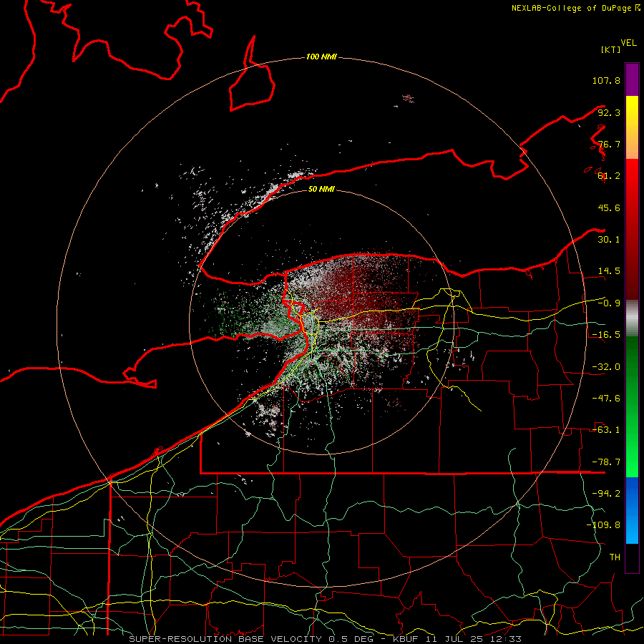This screenshot has width=644, height=644.
Task: Click the TH label on color scale
Action: (x=615, y=557)
